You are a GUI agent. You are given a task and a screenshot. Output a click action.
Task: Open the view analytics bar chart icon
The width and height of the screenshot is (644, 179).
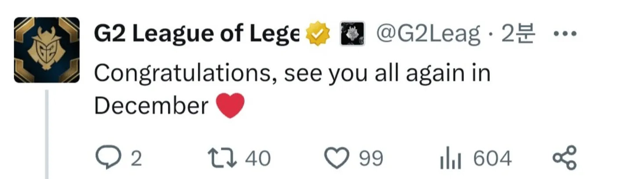(x=451, y=159)
